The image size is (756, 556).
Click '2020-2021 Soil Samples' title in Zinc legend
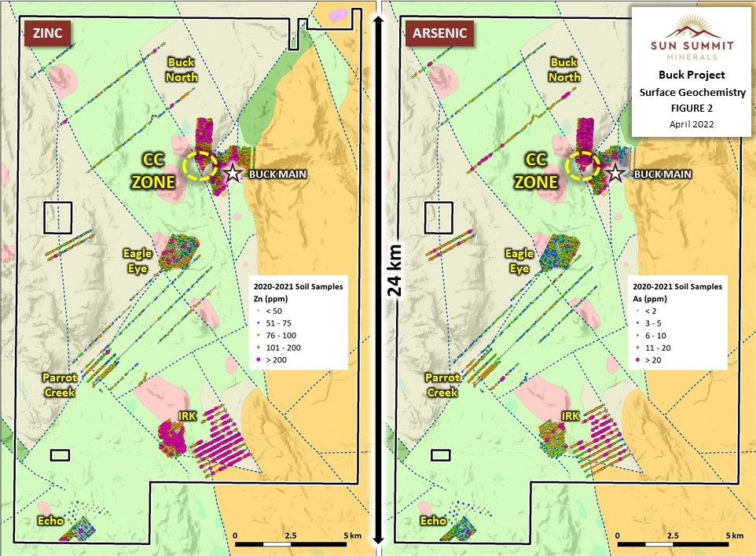pyautogui.click(x=299, y=286)
